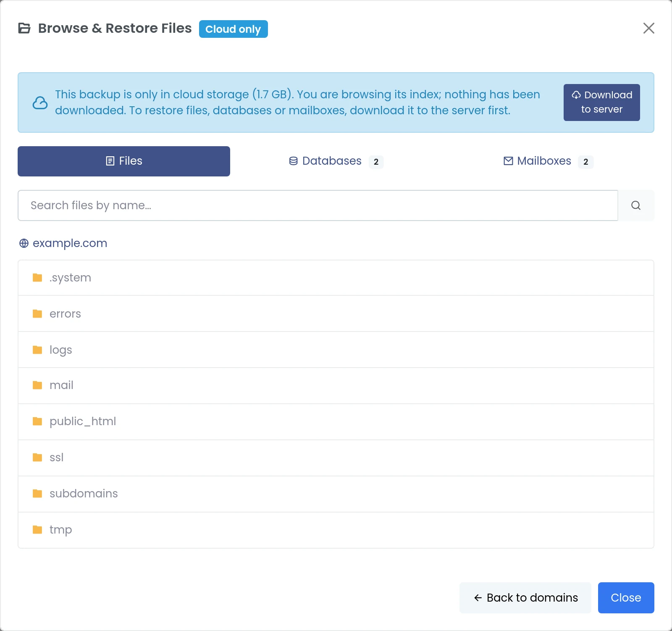Click the cloud icon in the info banner
This screenshot has width=672, height=631.
pos(40,103)
